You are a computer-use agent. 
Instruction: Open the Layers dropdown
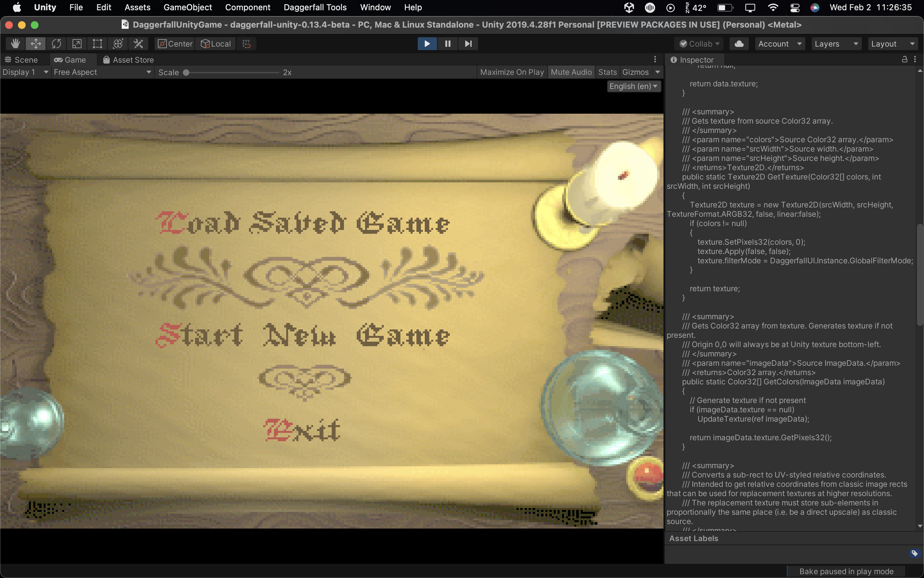coord(836,44)
